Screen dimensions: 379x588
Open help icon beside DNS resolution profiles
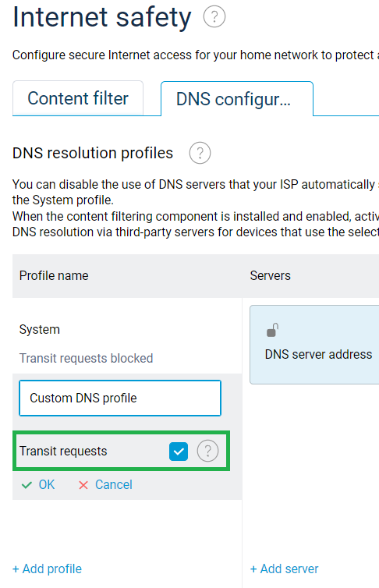(x=200, y=153)
